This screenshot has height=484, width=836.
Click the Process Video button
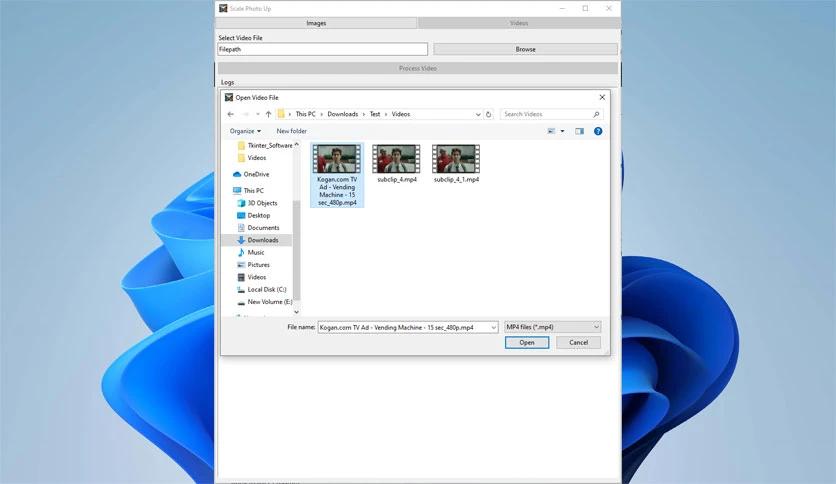[x=418, y=68]
